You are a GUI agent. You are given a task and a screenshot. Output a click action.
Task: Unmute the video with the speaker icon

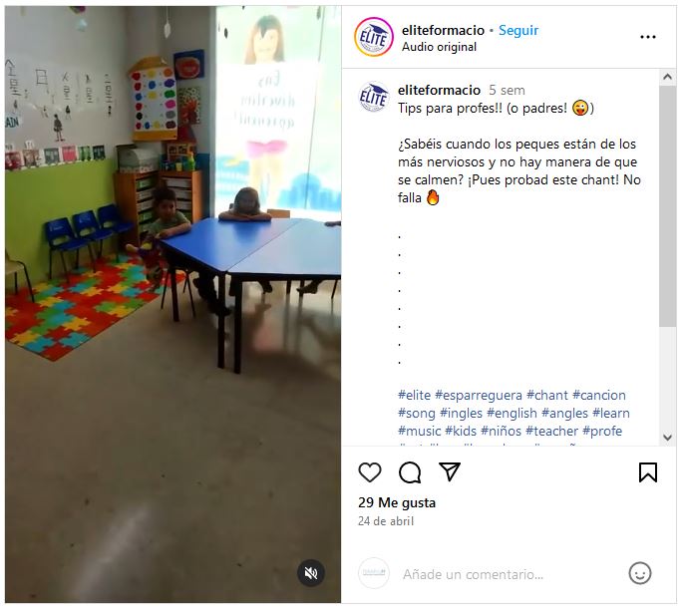click(311, 573)
